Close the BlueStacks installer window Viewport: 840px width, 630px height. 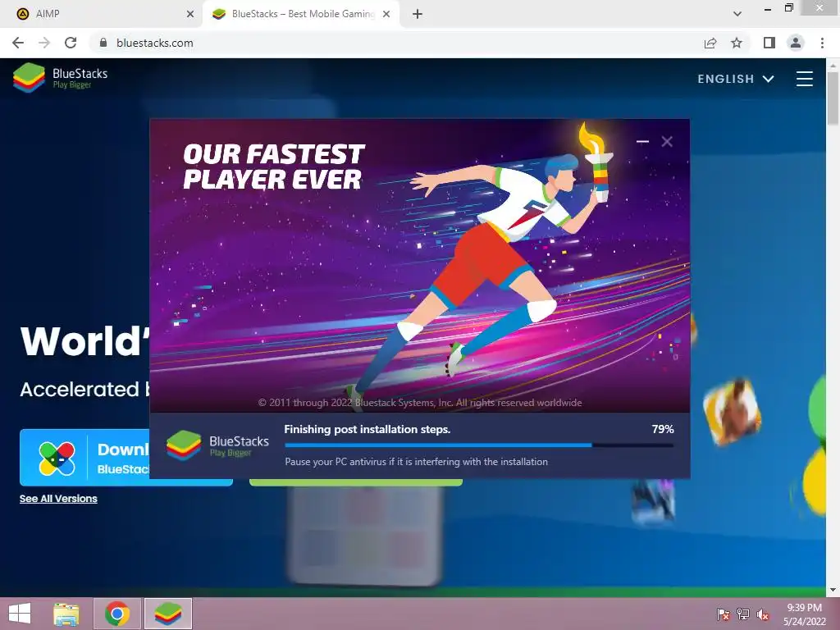pos(667,141)
